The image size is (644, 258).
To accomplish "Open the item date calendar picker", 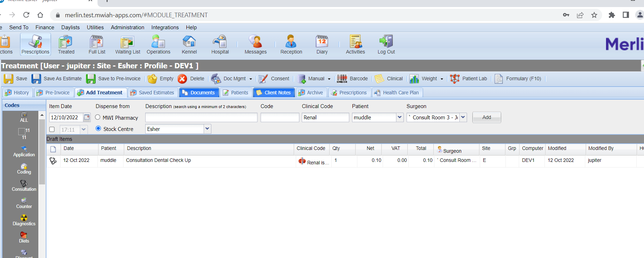I will [x=87, y=117].
